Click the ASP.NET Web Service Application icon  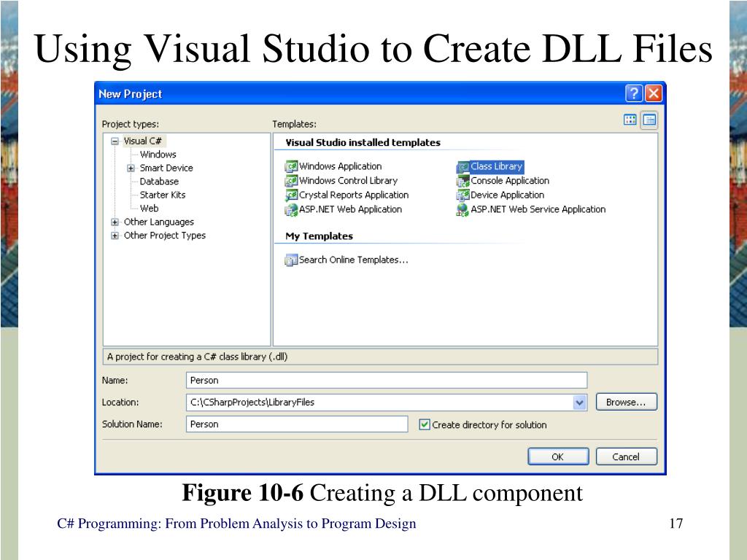[x=463, y=209]
